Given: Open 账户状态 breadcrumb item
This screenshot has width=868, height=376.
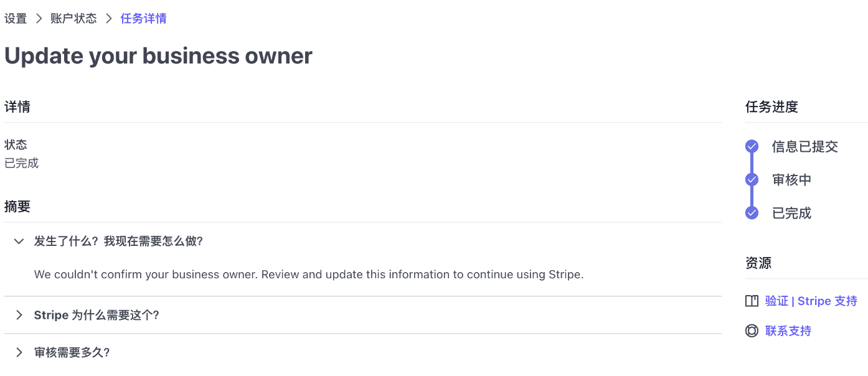Looking at the screenshot, I should pyautogui.click(x=73, y=19).
